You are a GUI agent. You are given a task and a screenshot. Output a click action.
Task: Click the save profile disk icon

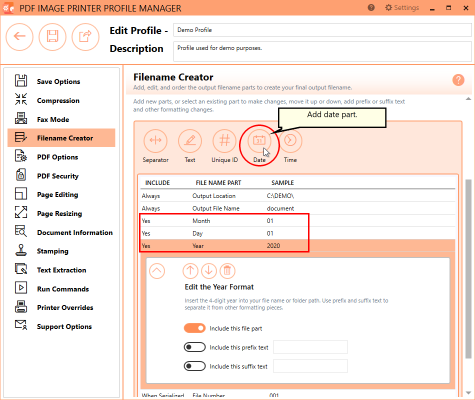[x=53, y=37]
